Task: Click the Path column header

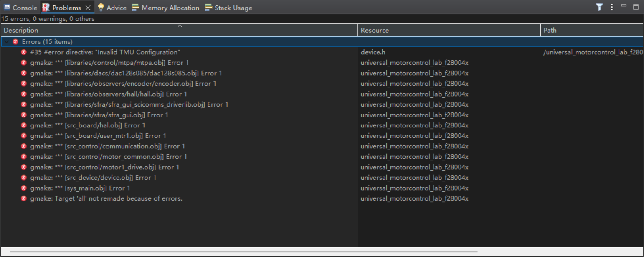Action: 550,30
